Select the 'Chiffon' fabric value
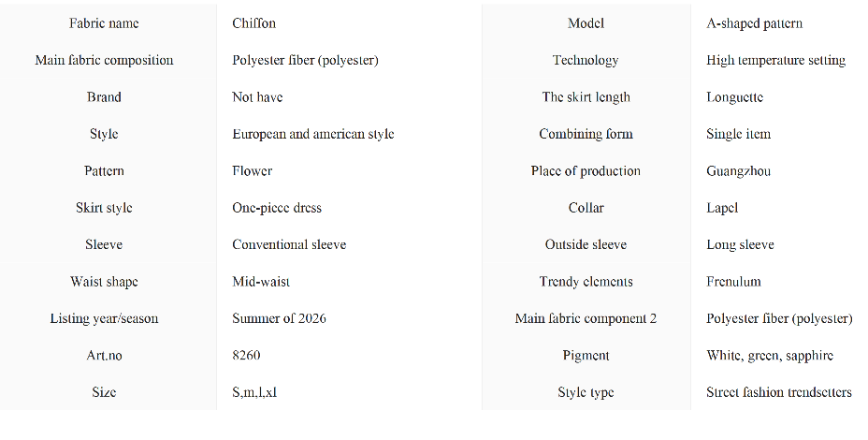 pyautogui.click(x=253, y=23)
